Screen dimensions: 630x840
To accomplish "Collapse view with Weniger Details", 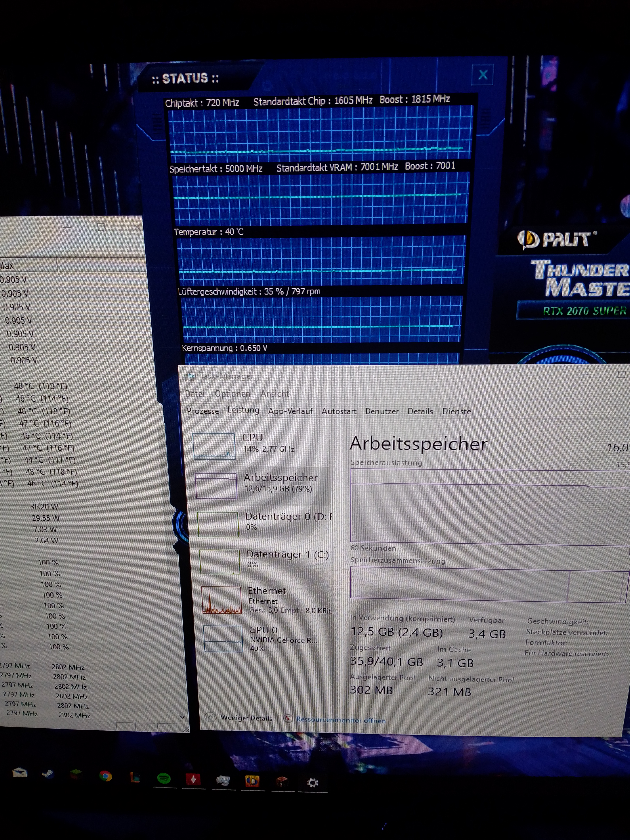I will coord(246,718).
